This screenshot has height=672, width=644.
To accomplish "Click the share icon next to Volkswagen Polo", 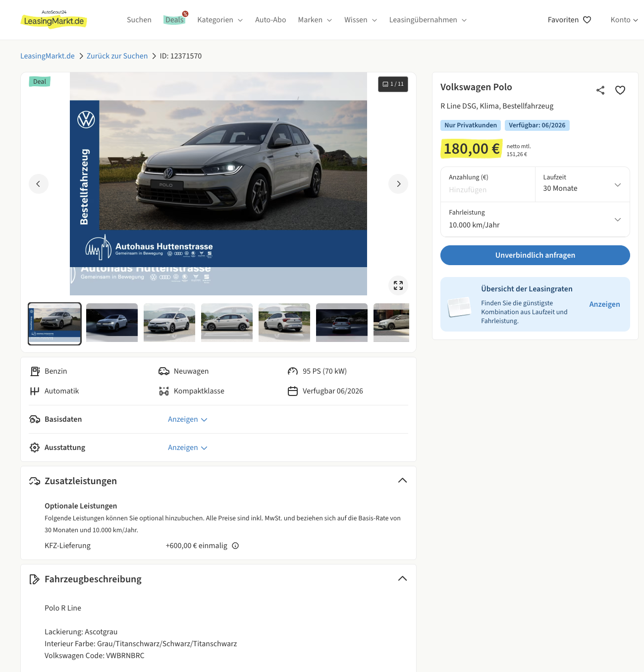I will tap(600, 90).
